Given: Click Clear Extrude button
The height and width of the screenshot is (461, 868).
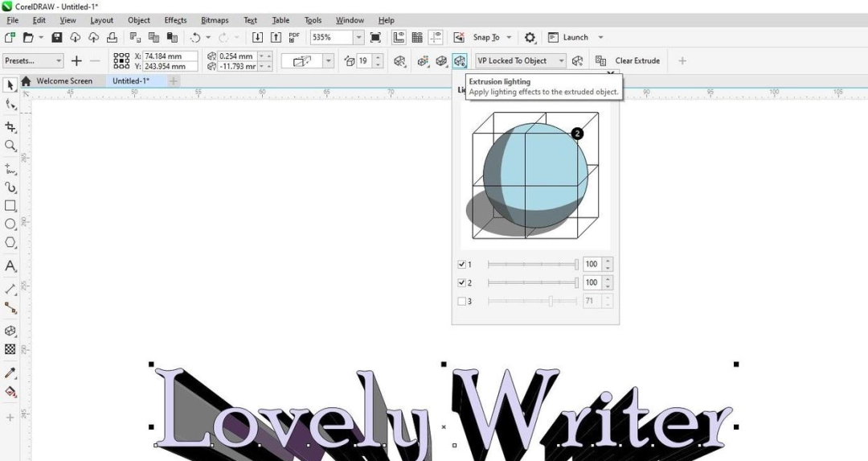Looking at the screenshot, I should (x=637, y=60).
